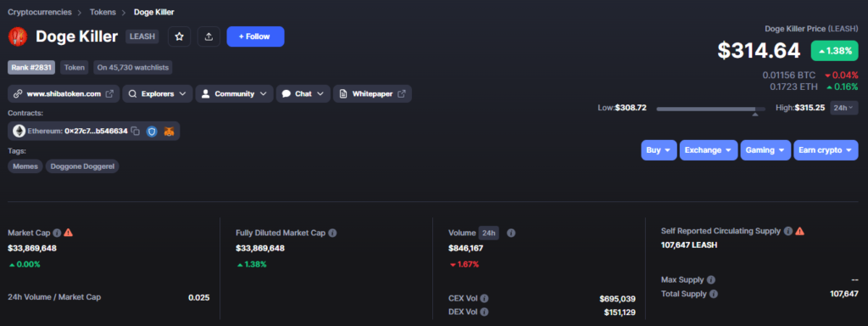The width and height of the screenshot is (868, 326).
Task: Go to Cryptocurrencies breadcrumb
Action: pyautogui.click(x=39, y=12)
